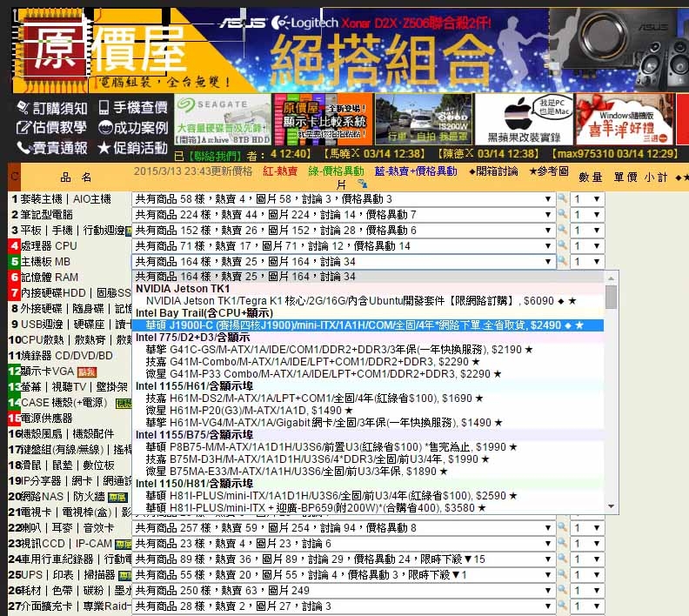Click search icon for UPS 印表 row
This screenshot has height=616, width=689.
pyautogui.click(x=563, y=574)
